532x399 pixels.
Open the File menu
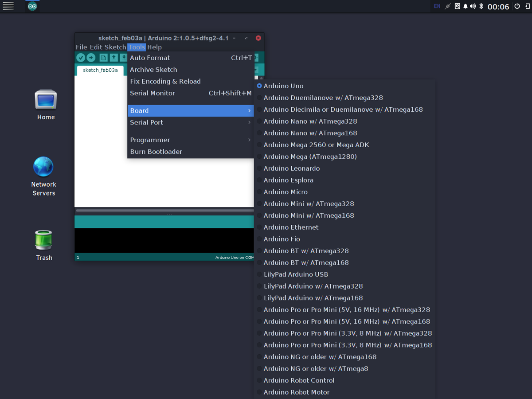82,47
